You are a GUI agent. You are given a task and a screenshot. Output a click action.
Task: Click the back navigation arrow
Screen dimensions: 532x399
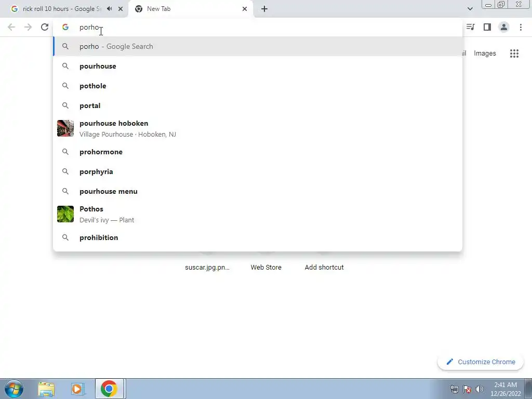point(11,27)
